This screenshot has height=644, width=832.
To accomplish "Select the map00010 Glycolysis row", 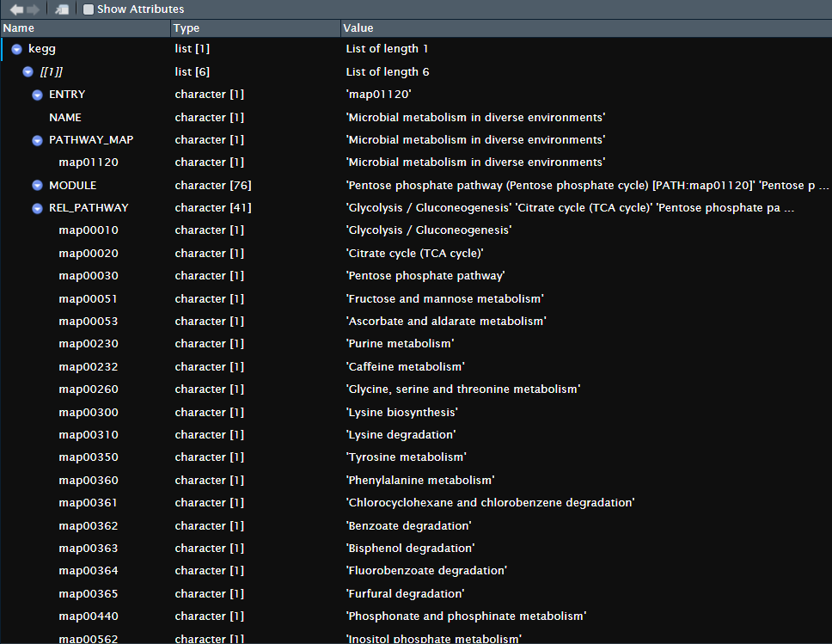I will click(x=89, y=230).
